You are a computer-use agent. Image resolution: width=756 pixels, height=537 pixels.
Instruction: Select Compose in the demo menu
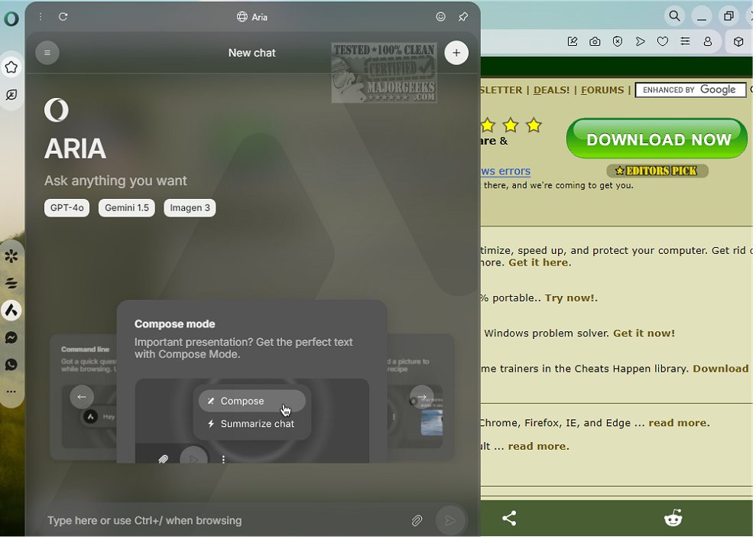point(252,401)
